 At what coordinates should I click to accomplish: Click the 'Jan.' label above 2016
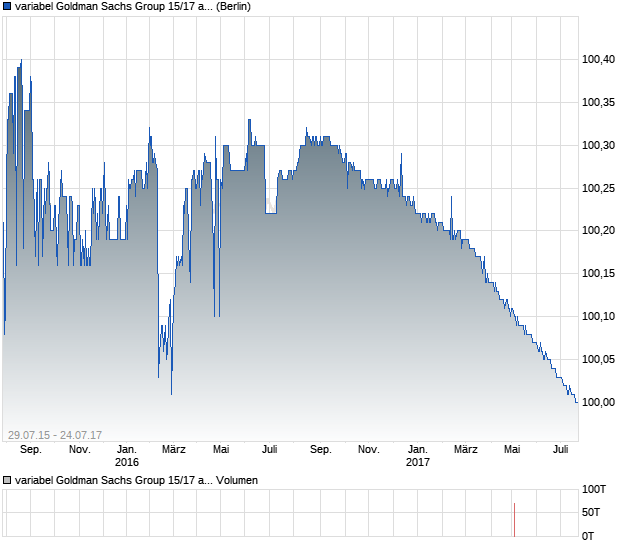[x=127, y=450]
